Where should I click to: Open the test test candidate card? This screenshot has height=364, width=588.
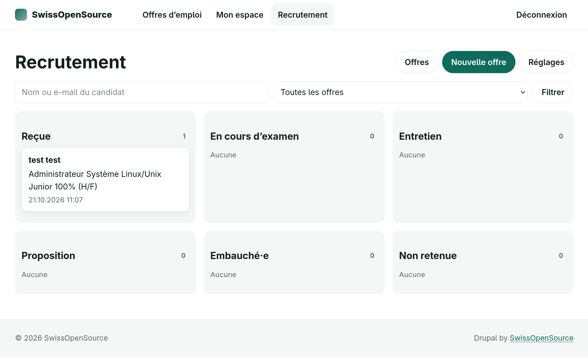coord(106,180)
